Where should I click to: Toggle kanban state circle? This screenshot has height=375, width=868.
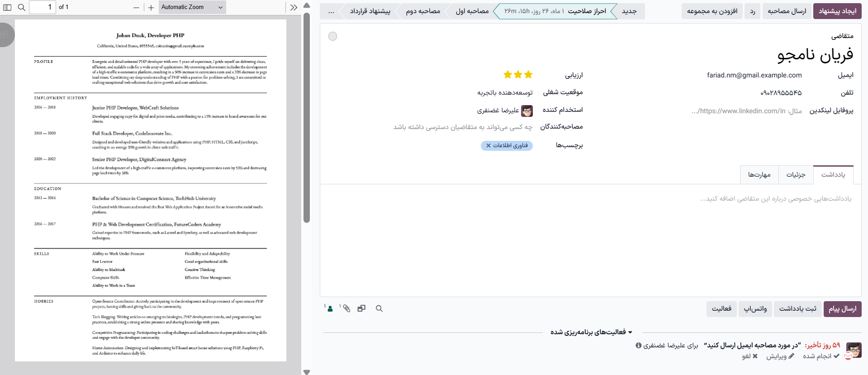pos(333,36)
